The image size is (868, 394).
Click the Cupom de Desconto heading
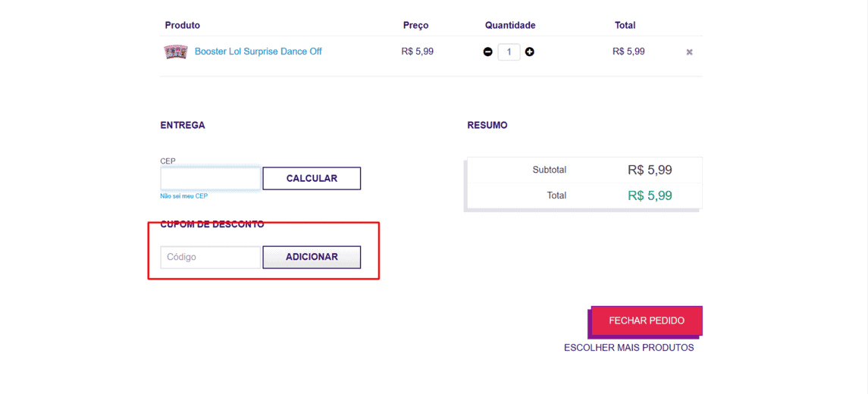212,224
